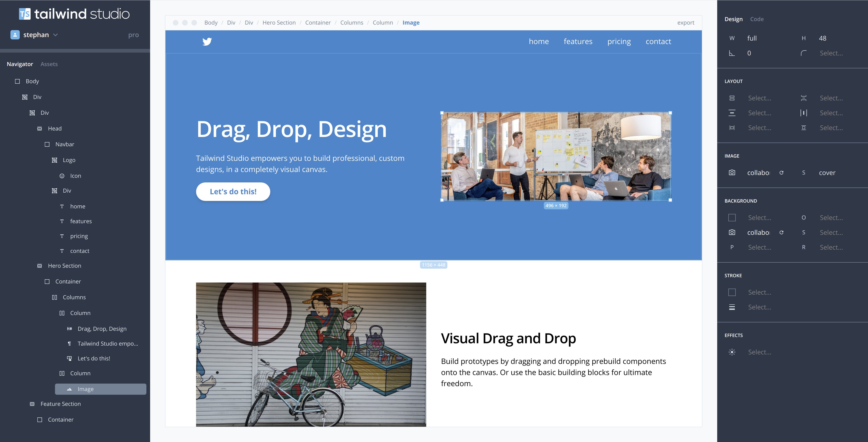Screen dimensions: 868x442
Task: Click Image in the breadcrumb
Action: (411, 22)
